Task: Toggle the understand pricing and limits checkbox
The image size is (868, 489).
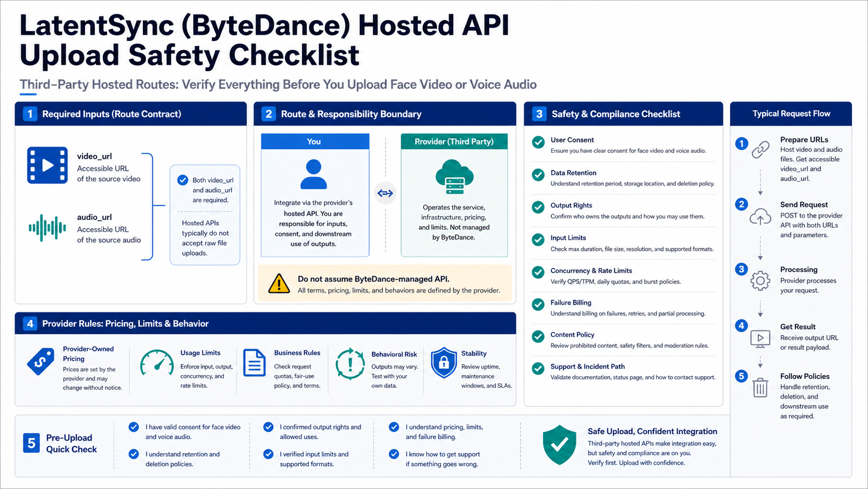Action: click(x=394, y=427)
